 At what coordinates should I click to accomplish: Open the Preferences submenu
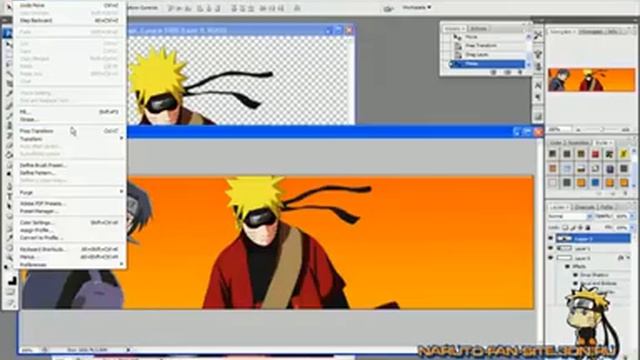coord(69,264)
